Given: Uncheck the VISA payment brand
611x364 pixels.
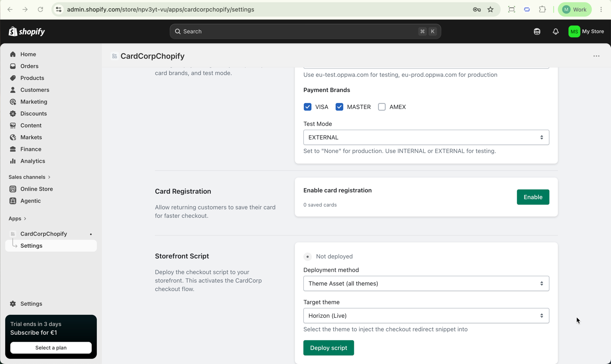Looking at the screenshot, I should (x=308, y=107).
